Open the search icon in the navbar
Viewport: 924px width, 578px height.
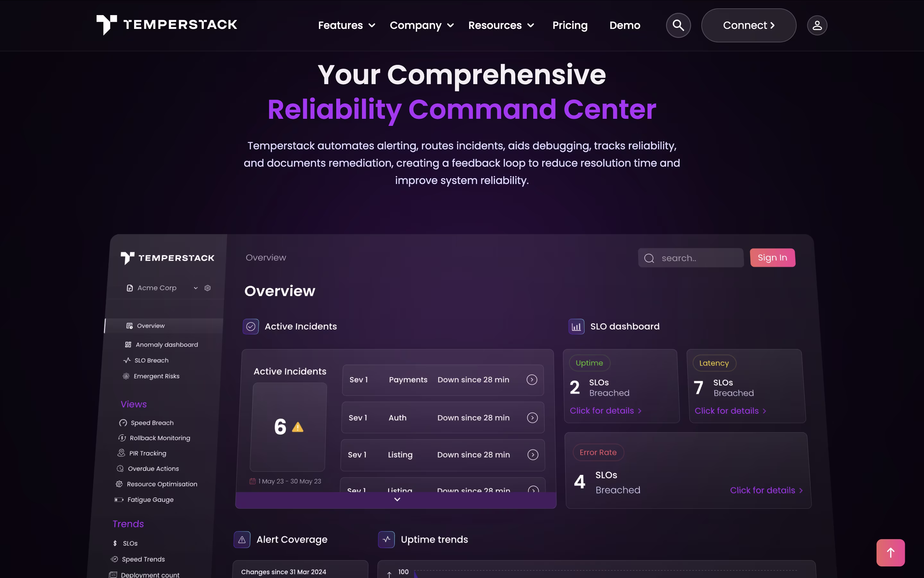(678, 25)
